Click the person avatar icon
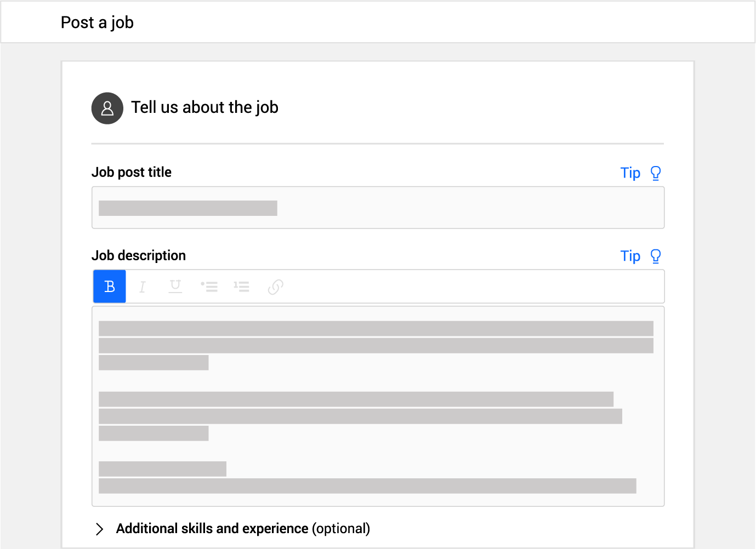Viewport: 756px width, 549px height. pos(107,108)
